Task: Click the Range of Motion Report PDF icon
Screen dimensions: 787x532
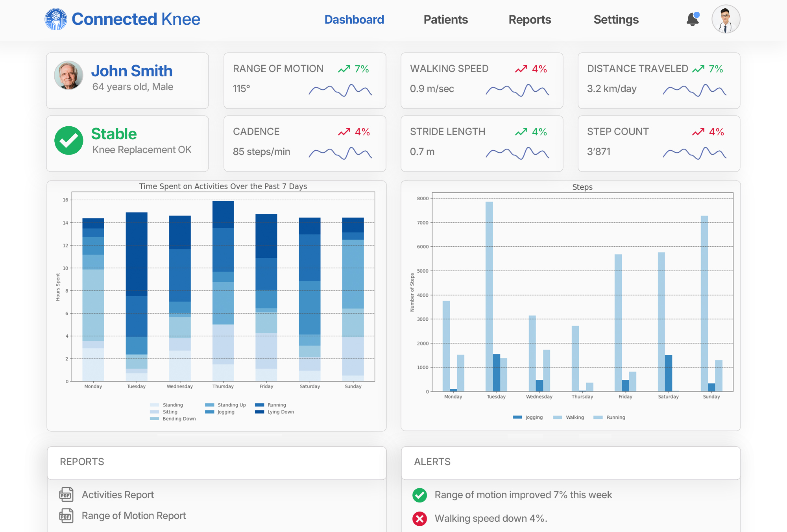Action: [66, 515]
